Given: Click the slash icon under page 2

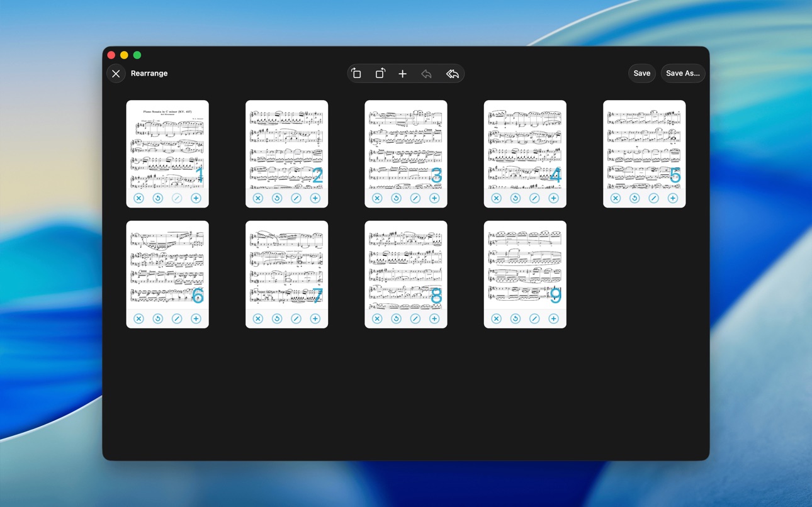Looking at the screenshot, I should [296, 198].
